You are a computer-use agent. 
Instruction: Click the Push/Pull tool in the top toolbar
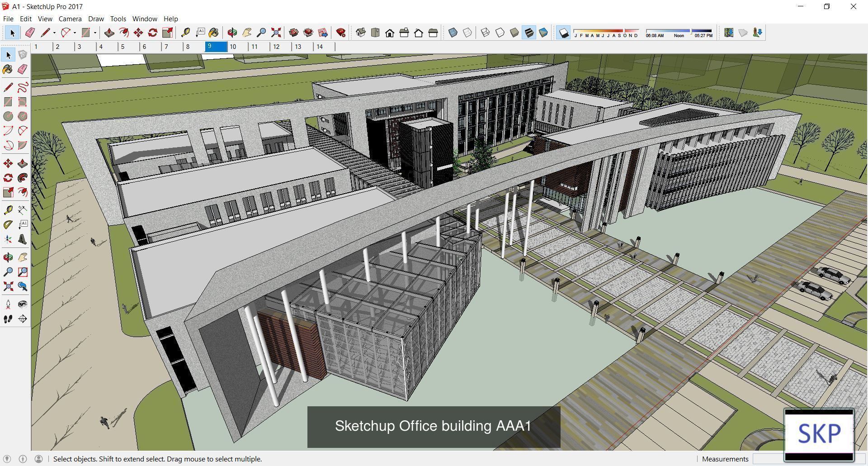(109, 33)
